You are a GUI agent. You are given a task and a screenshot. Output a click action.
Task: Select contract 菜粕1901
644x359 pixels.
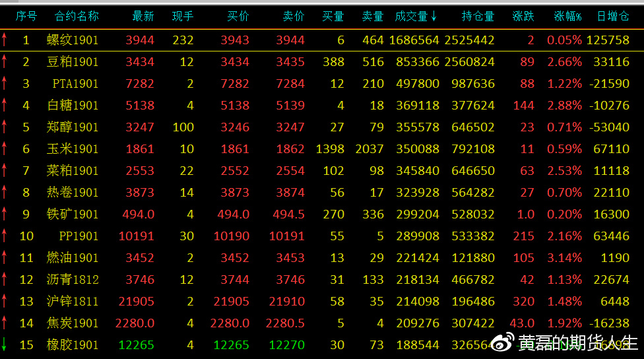(x=73, y=171)
